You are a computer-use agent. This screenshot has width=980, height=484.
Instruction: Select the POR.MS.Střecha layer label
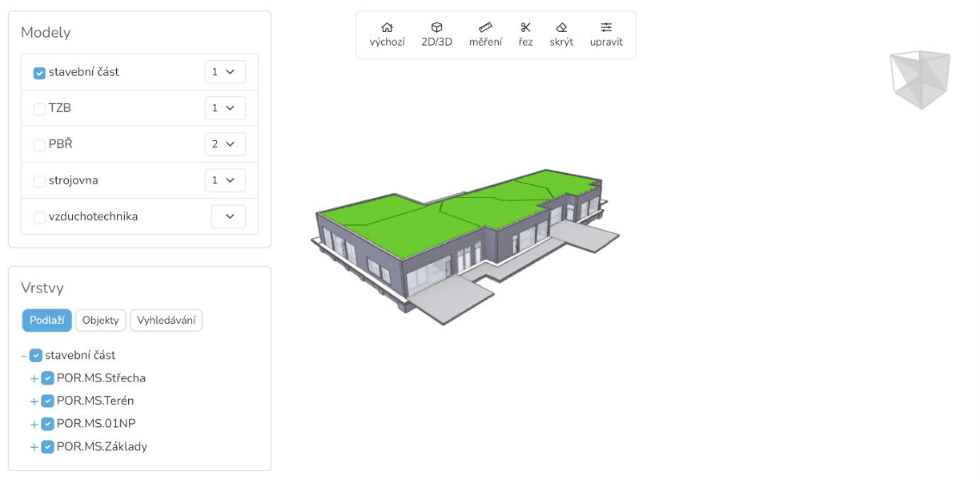pyautogui.click(x=101, y=378)
